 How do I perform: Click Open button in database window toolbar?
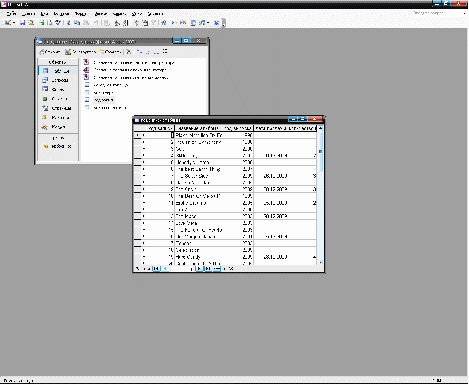[50, 52]
